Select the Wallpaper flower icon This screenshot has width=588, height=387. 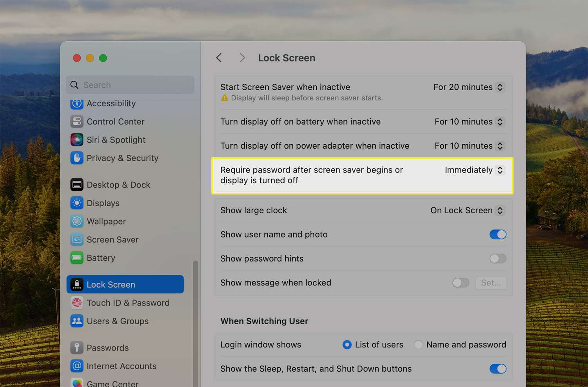click(77, 221)
